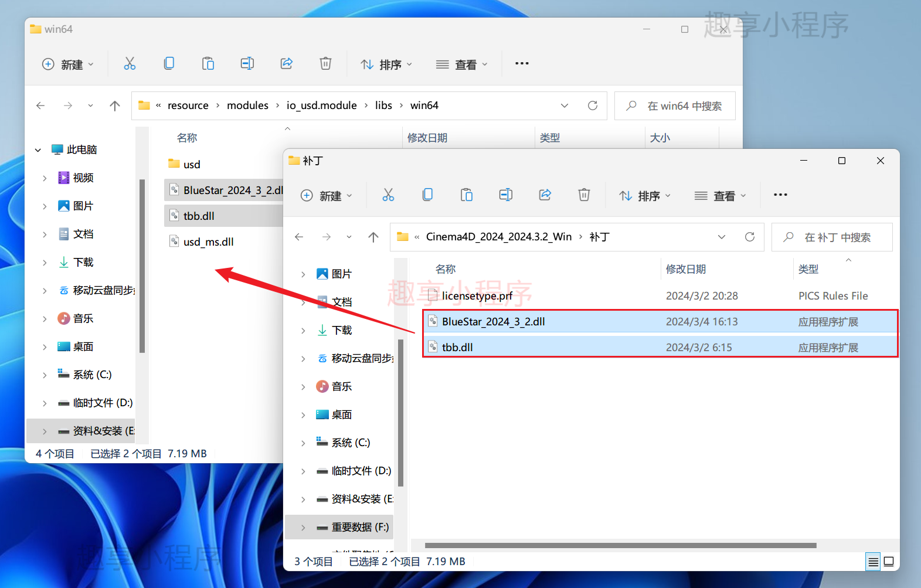Image resolution: width=921 pixels, height=588 pixels.
Task: Click search box 在 补丁 中搜索
Action: tap(832, 237)
